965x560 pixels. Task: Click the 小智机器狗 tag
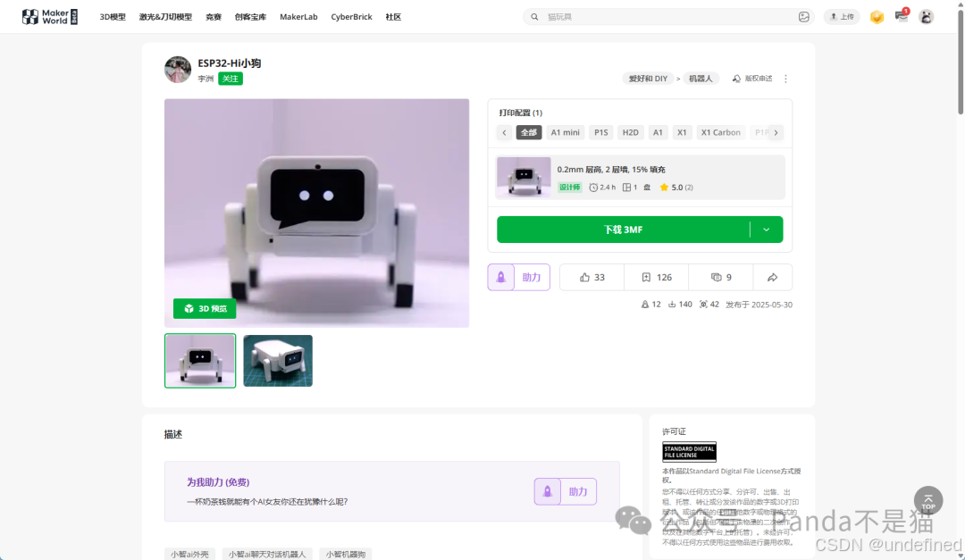346,554
